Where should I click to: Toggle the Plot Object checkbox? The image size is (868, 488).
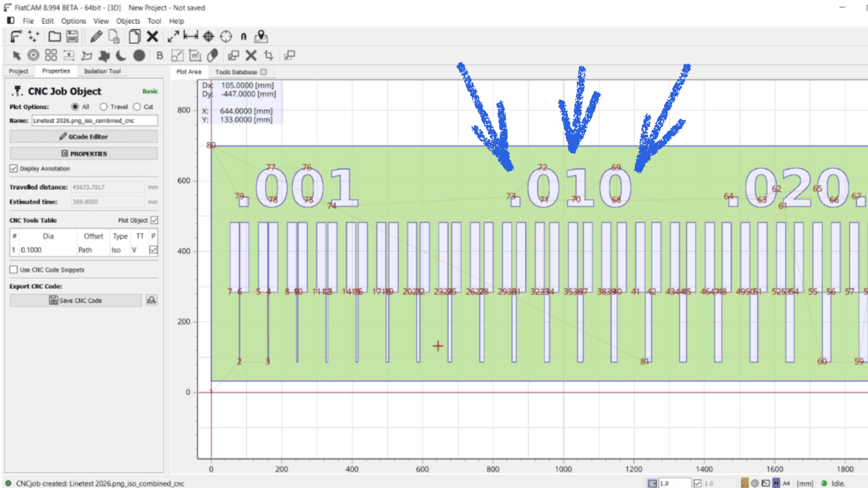(154, 220)
